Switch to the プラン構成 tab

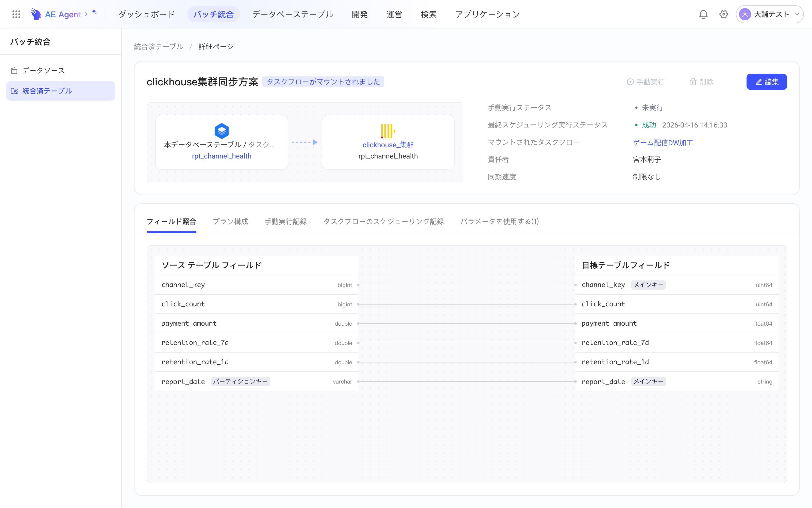[230, 221]
